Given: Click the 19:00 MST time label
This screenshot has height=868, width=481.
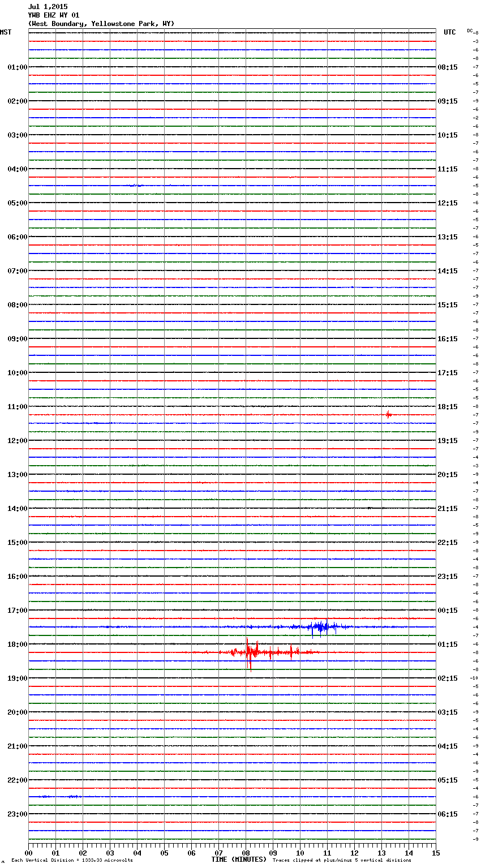Looking at the screenshot, I should [x=17, y=678].
